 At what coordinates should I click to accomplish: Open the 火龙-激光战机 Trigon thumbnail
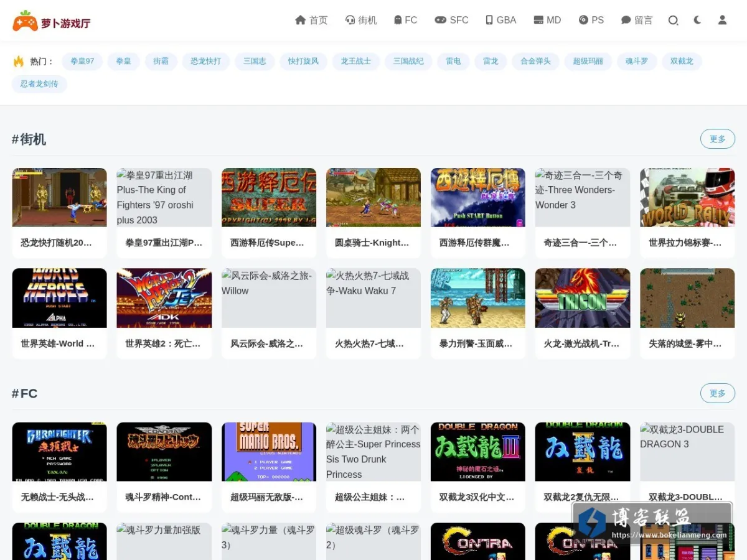[x=583, y=298]
